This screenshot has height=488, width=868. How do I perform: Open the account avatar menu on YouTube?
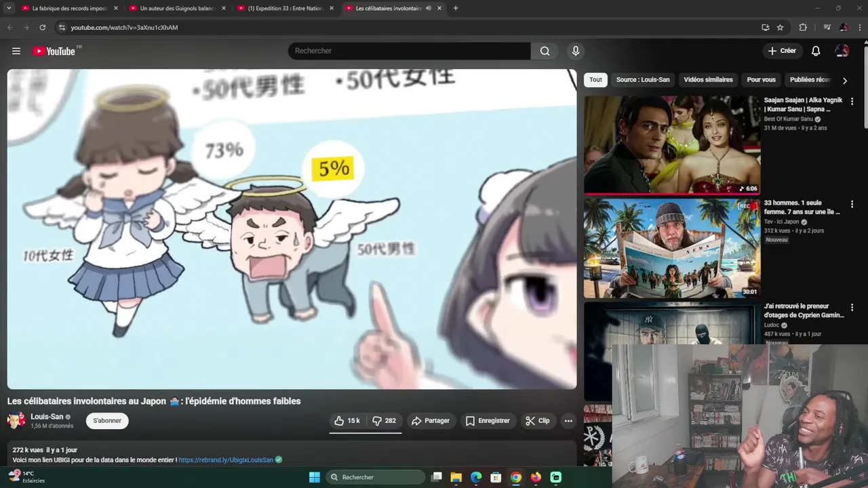[x=842, y=51]
